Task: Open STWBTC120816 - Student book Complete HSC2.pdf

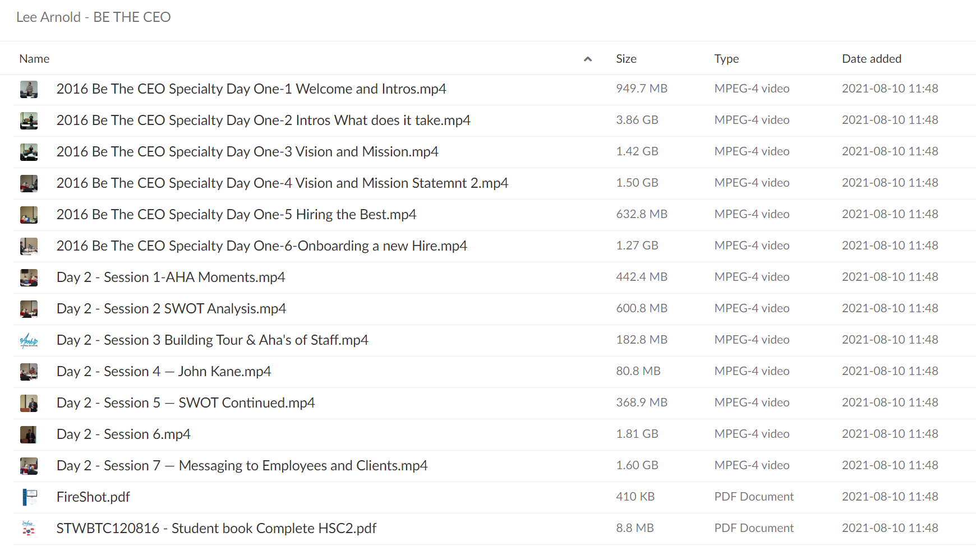Action: point(217,529)
